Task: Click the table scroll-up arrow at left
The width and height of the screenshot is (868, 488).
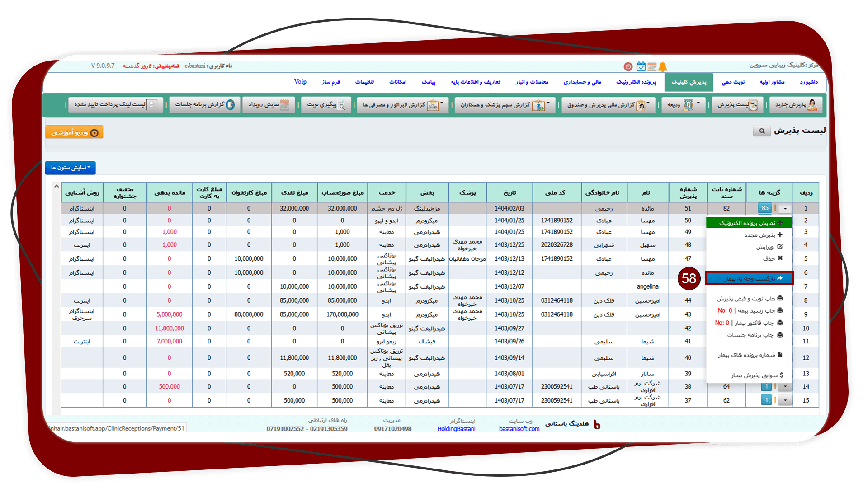Action: click(x=57, y=186)
